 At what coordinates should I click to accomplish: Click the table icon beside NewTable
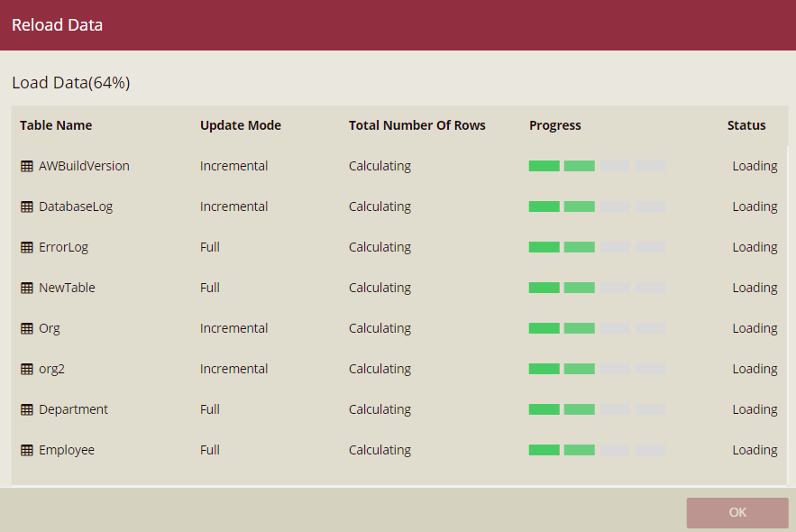click(x=27, y=288)
